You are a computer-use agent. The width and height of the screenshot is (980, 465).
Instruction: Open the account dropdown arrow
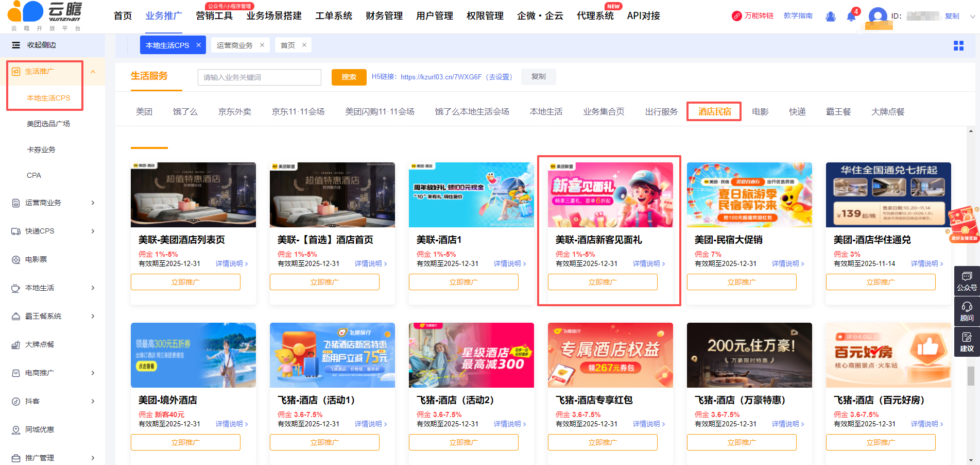(x=972, y=16)
